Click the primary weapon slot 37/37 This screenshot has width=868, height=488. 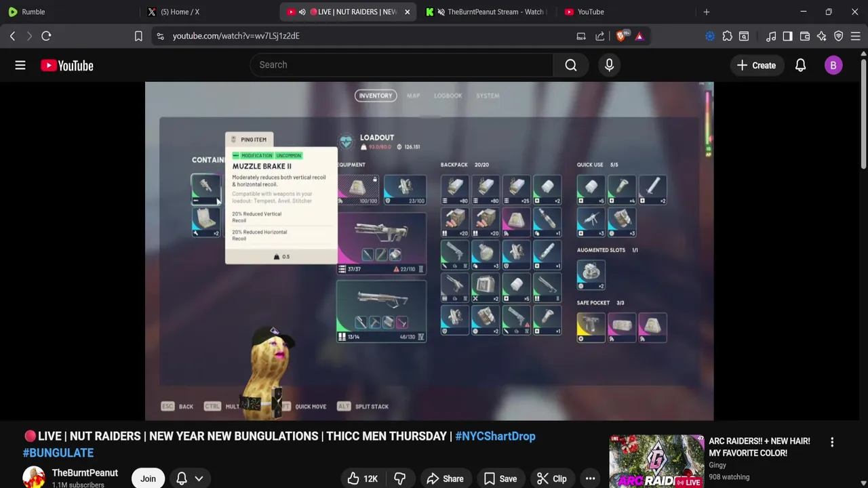pyautogui.click(x=381, y=243)
